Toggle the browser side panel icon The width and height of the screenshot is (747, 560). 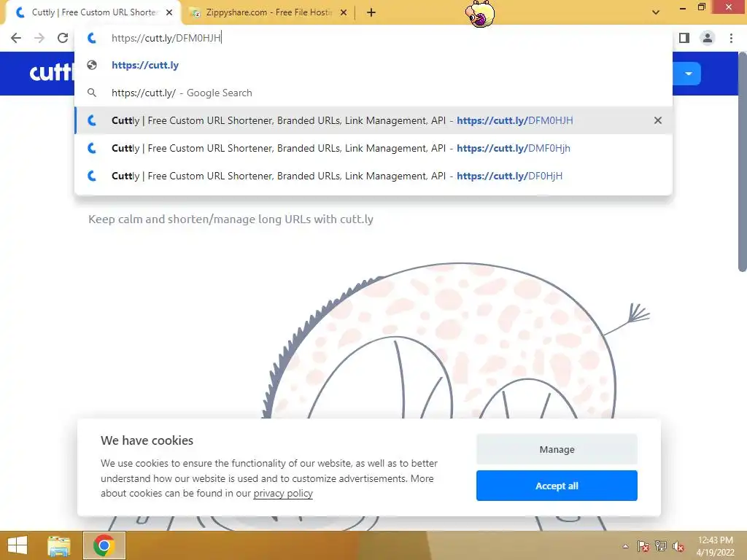pyautogui.click(x=684, y=38)
